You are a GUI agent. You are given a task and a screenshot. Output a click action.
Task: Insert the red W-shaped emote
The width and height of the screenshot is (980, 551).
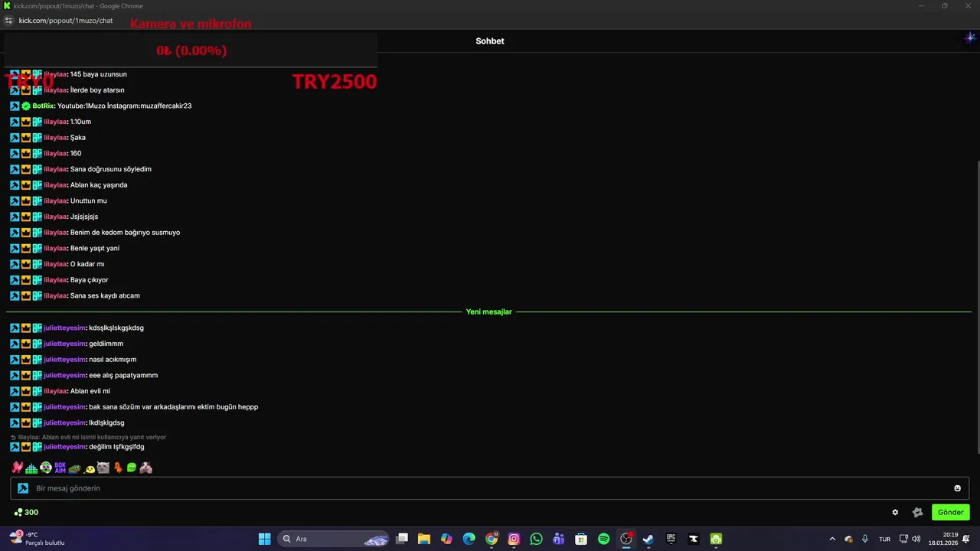(17, 468)
